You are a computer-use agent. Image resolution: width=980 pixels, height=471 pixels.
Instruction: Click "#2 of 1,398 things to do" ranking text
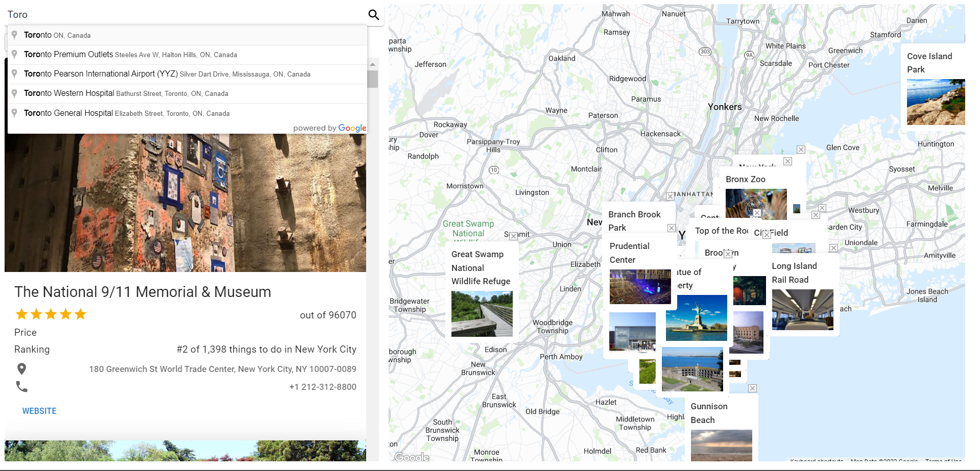[x=267, y=349]
